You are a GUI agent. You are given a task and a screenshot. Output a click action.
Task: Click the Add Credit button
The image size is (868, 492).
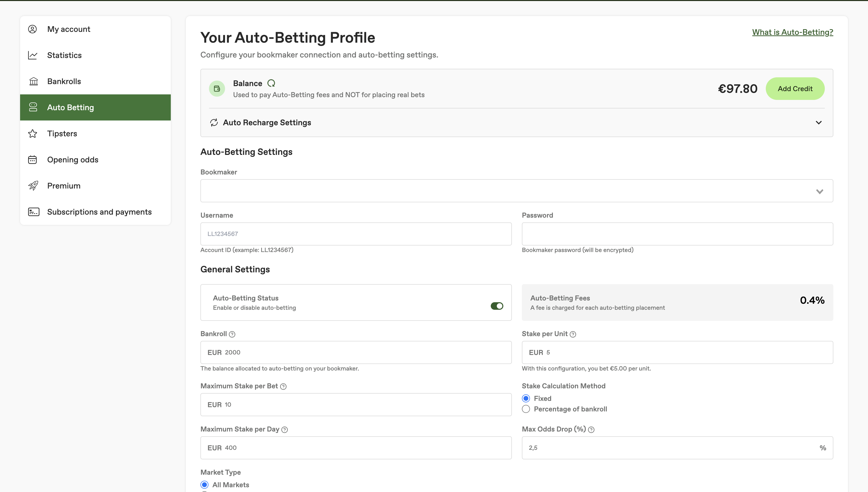(x=795, y=89)
